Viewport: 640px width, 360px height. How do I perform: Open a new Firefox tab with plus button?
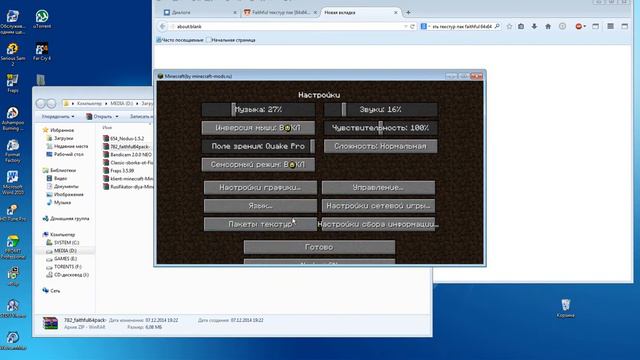point(408,13)
